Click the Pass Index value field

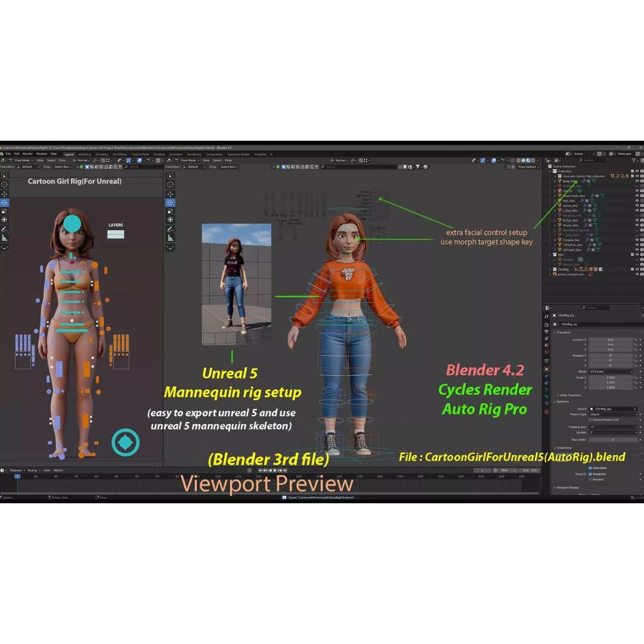point(613,439)
